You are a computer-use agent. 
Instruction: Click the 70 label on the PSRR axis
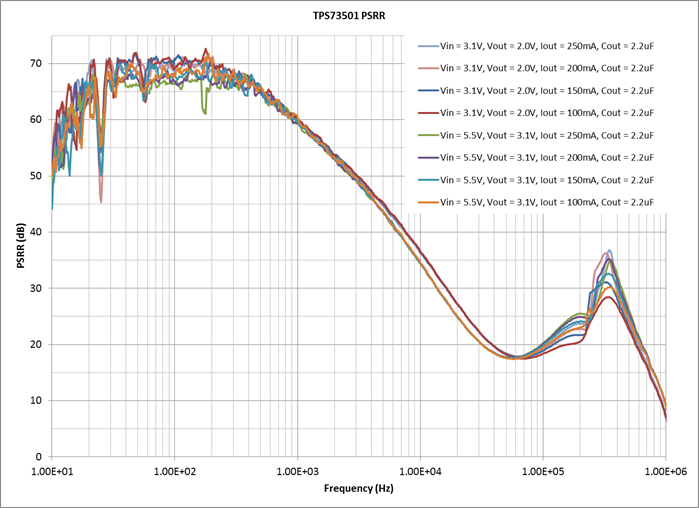coord(36,63)
